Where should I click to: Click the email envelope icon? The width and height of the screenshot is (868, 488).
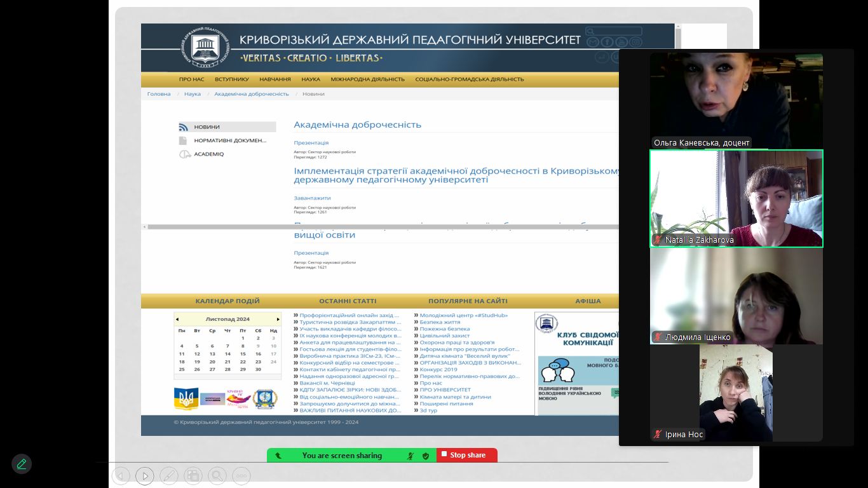592,42
